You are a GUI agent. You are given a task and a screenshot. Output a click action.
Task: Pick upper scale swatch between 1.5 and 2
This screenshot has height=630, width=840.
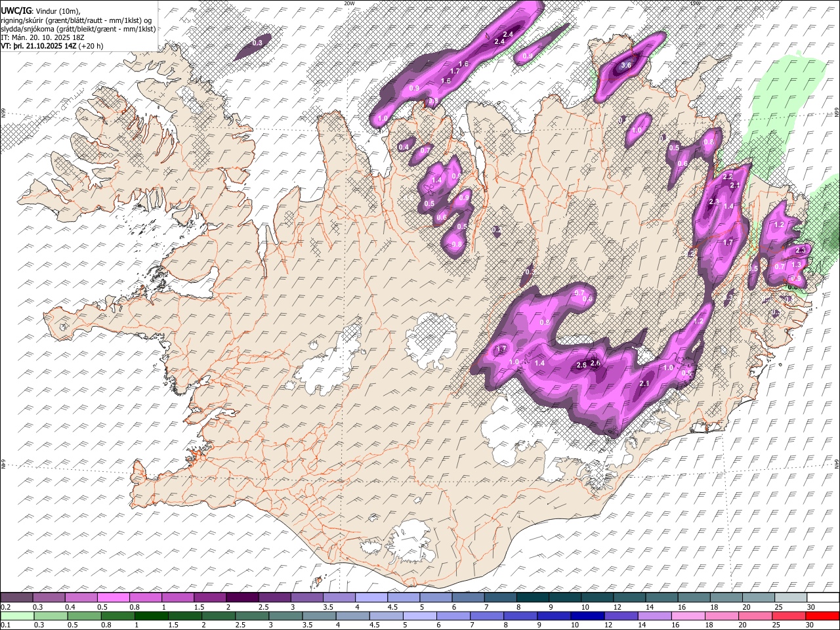coord(210,597)
